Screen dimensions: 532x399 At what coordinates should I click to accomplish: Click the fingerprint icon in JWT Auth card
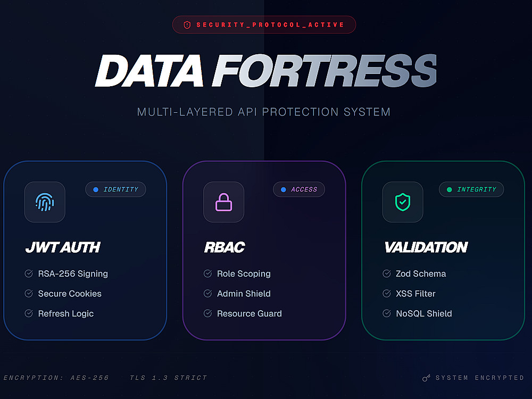[x=45, y=202]
